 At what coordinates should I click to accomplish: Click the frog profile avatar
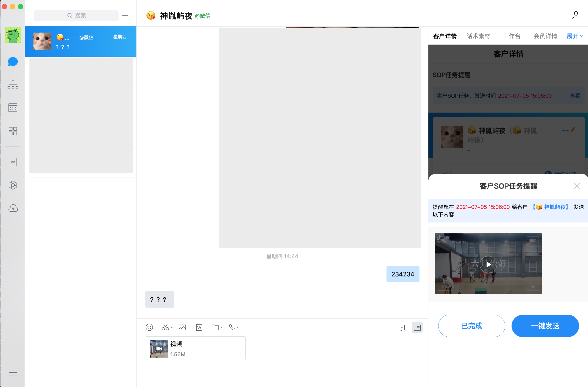click(13, 35)
